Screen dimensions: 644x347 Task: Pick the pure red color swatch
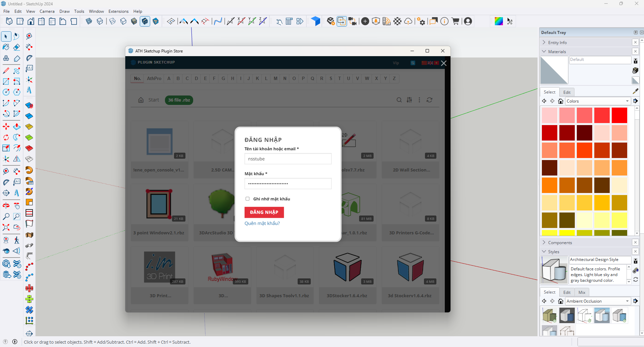tap(619, 115)
